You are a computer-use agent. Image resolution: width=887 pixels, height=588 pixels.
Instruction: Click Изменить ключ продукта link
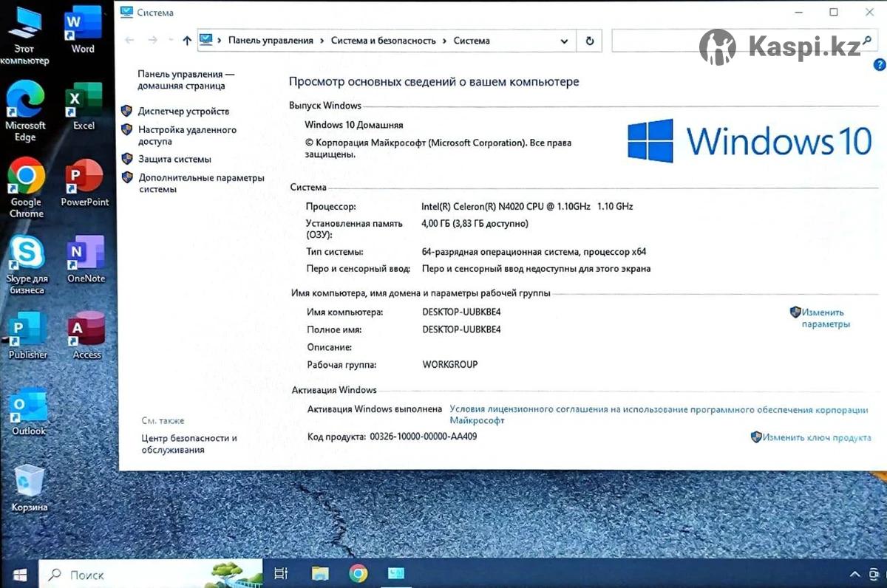pyautogui.click(x=816, y=437)
